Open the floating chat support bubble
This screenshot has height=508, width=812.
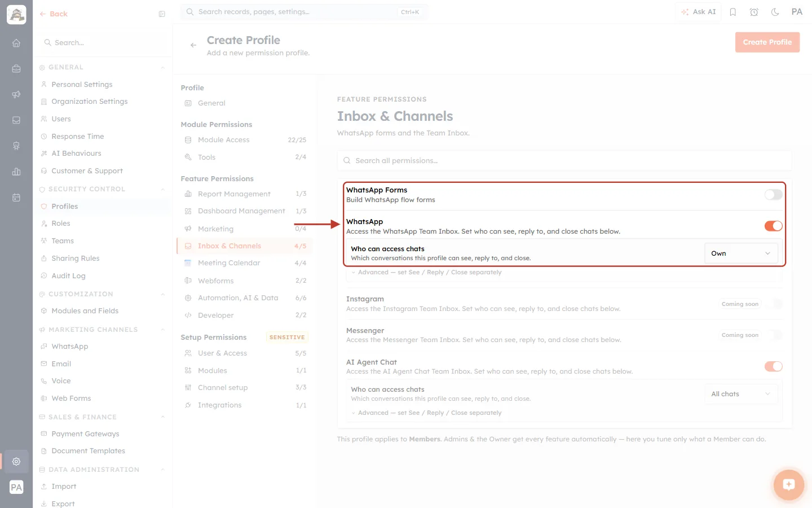(x=788, y=484)
